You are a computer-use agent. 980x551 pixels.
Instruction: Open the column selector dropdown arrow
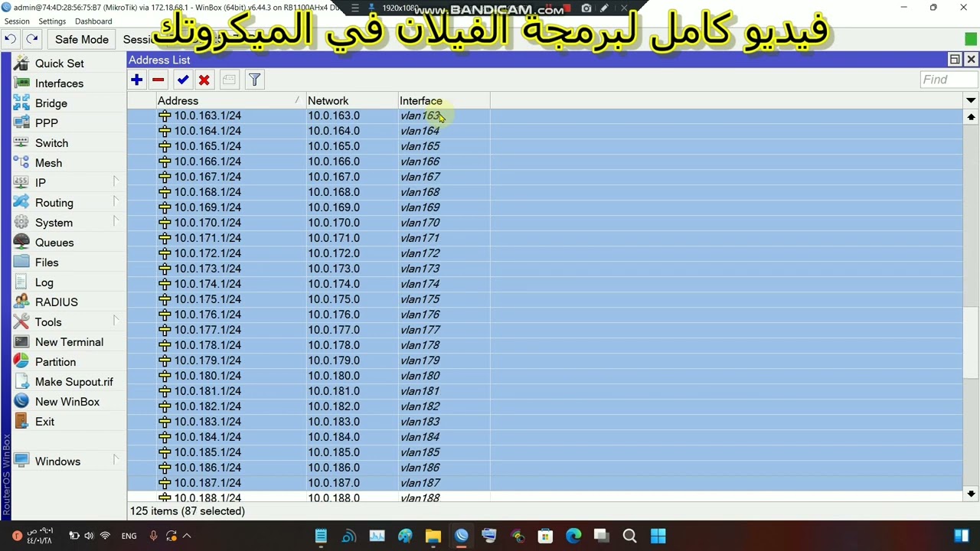[x=971, y=100]
